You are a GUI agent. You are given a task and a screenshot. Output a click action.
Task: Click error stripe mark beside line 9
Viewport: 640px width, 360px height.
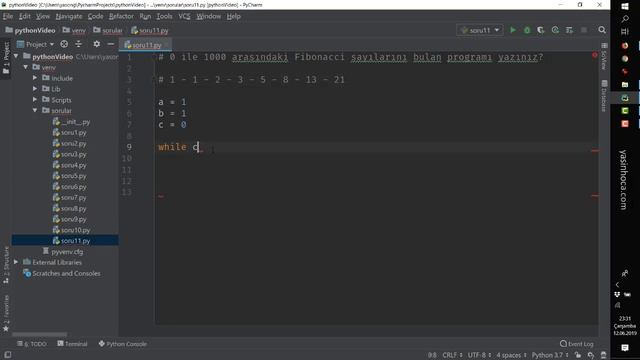(x=596, y=151)
